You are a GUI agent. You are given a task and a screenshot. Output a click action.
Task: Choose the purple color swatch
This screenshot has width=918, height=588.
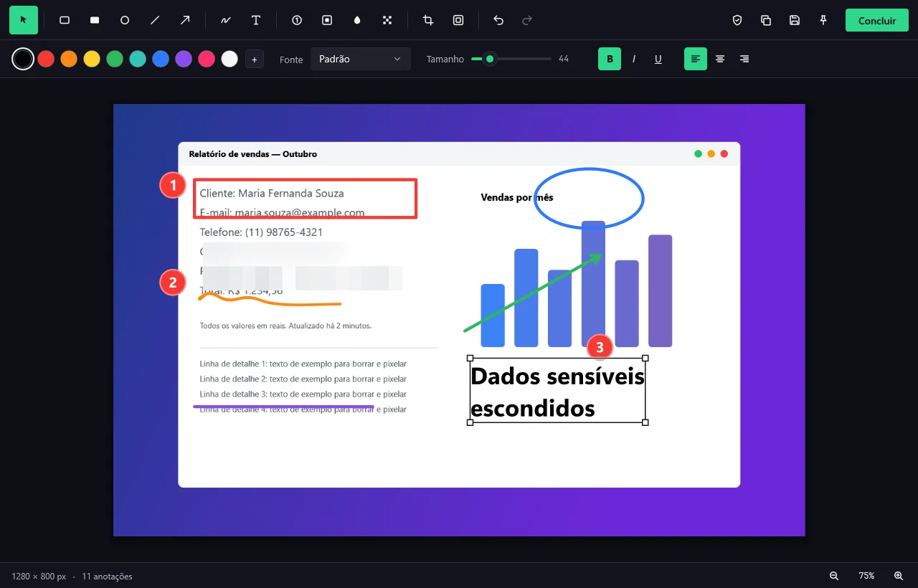[184, 59]
